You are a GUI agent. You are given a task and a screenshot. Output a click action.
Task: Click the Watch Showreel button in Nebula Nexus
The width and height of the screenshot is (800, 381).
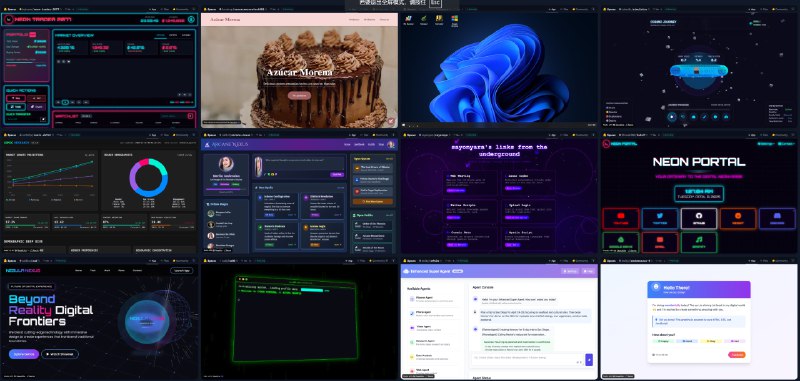[60, 354]
